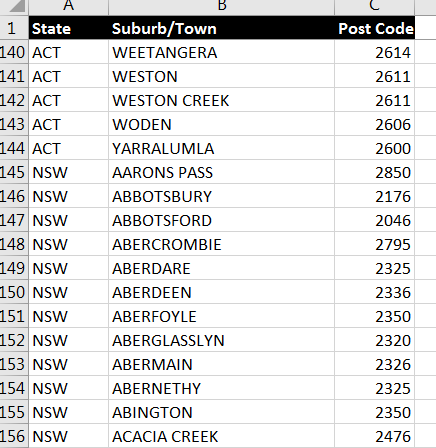
Task: Select the WESTON CREEK cell
Action: coord(222,100)
